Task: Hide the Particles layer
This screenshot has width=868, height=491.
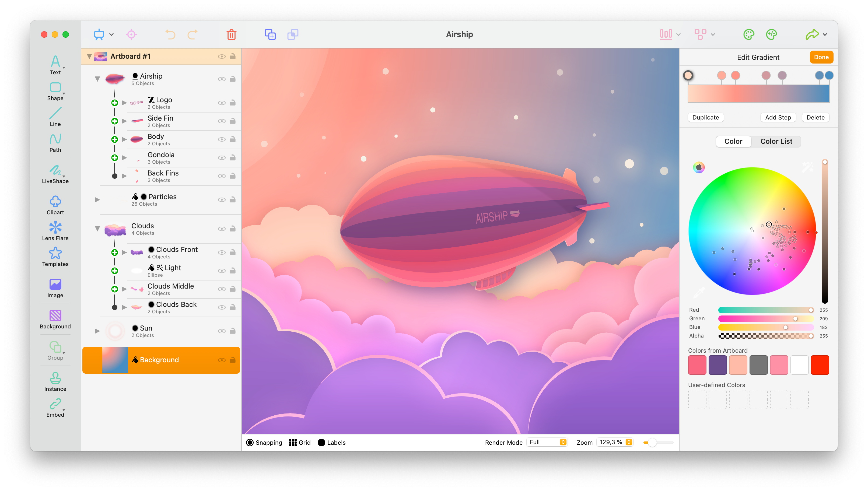Action: (222, 200)
